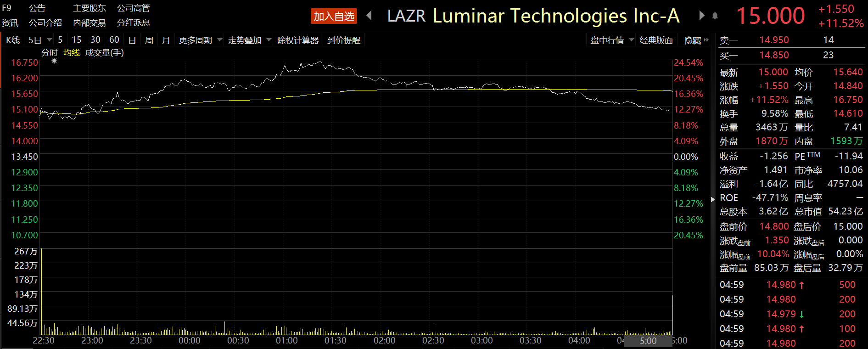The image size is (868, 349).
Task: Click the PE TTM value -11.94
Action: (x=849, y=156)
